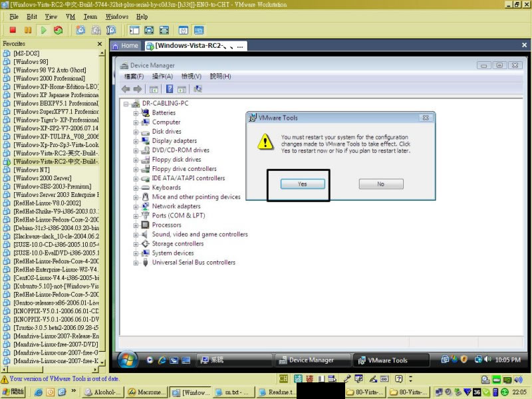Click No to restart later

tap(381, 184)
